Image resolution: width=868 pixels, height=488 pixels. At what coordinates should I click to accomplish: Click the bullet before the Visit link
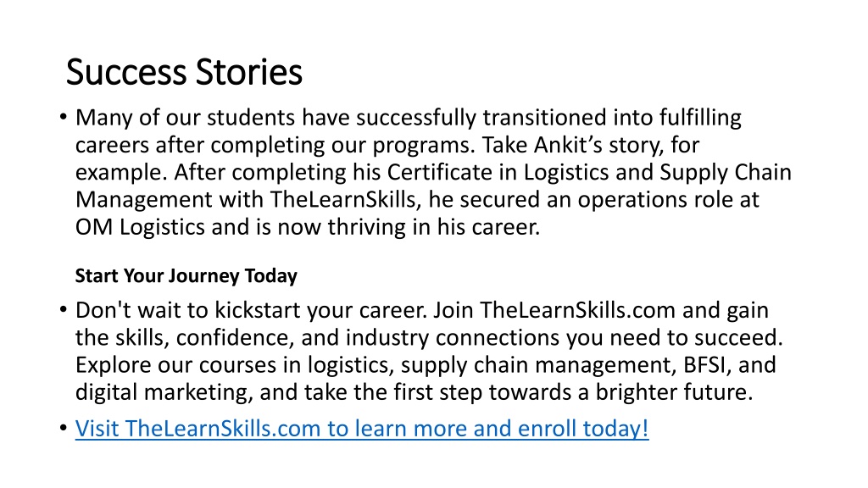pyautogui.click(x=63, y=428)
